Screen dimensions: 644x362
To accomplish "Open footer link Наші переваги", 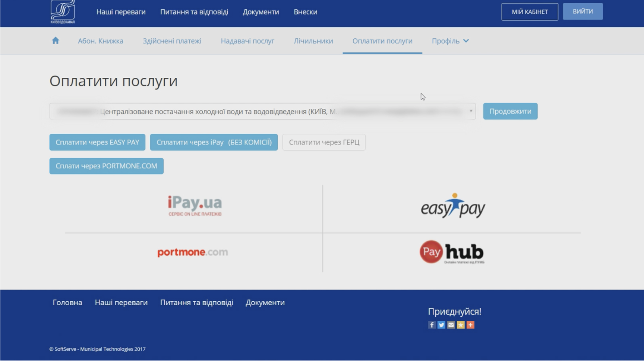I will coord(121,303).
